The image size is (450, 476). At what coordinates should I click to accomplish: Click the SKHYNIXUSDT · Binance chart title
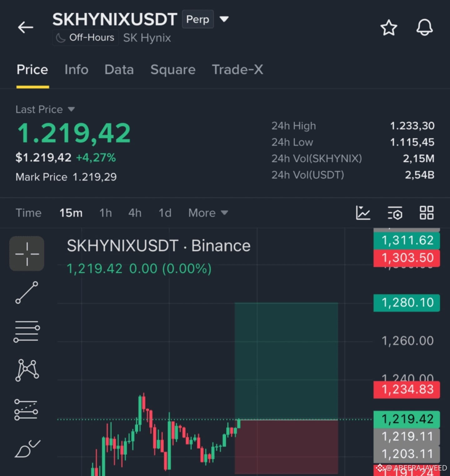[159, 246]
